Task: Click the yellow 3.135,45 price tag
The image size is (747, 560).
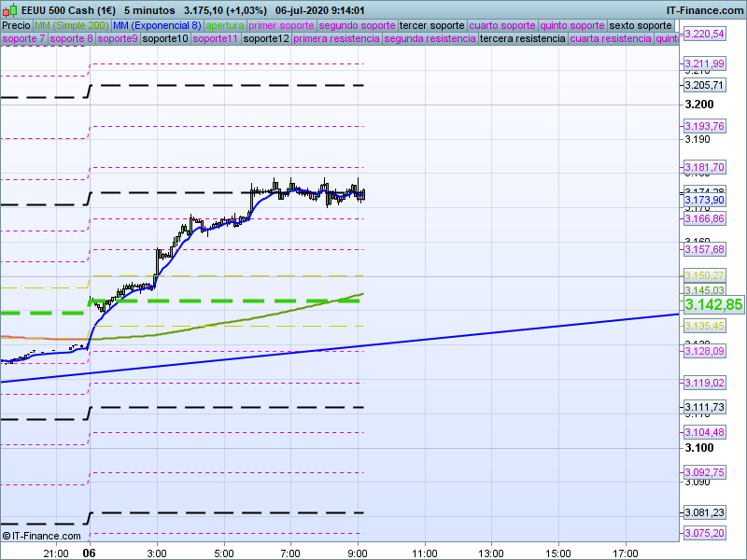Action: (705, 326)
